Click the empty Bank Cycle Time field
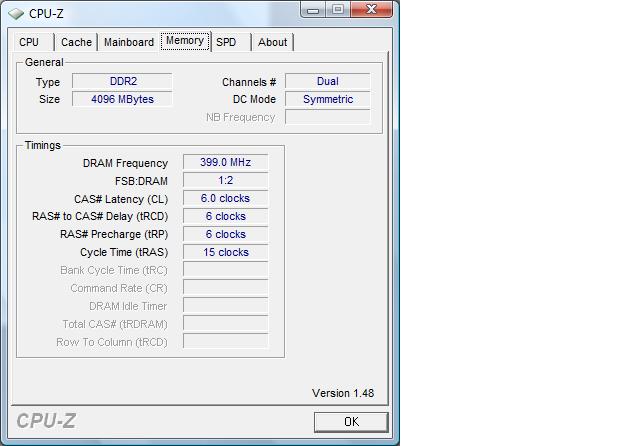 pyautogui.click(x=226, y=270)
